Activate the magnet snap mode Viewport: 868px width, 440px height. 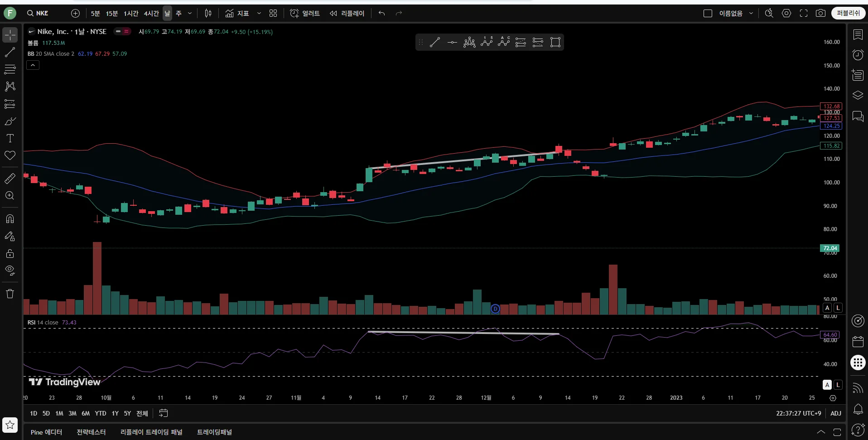click(x=10, y=219)
